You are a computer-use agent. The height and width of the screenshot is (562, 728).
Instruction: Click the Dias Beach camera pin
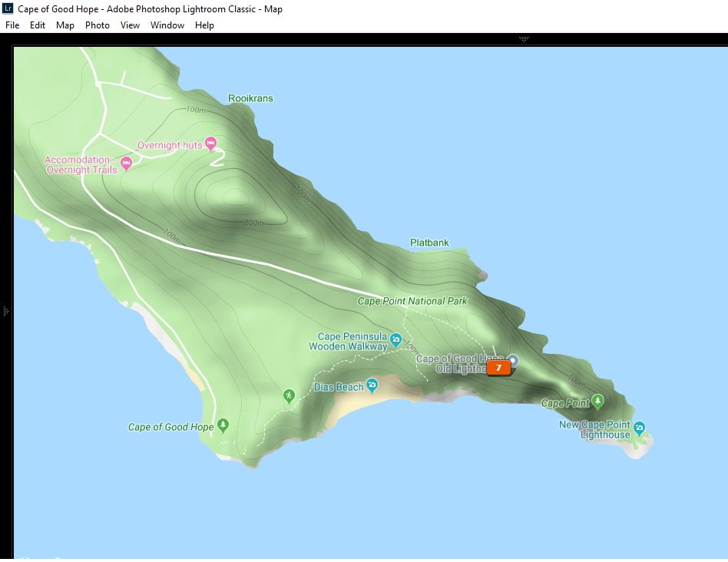coord(372,385)
